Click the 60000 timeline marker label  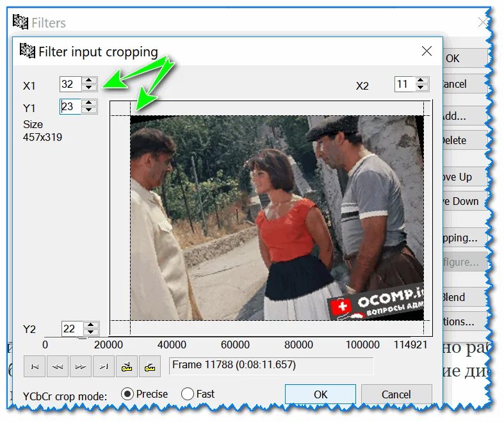[235, 345]
